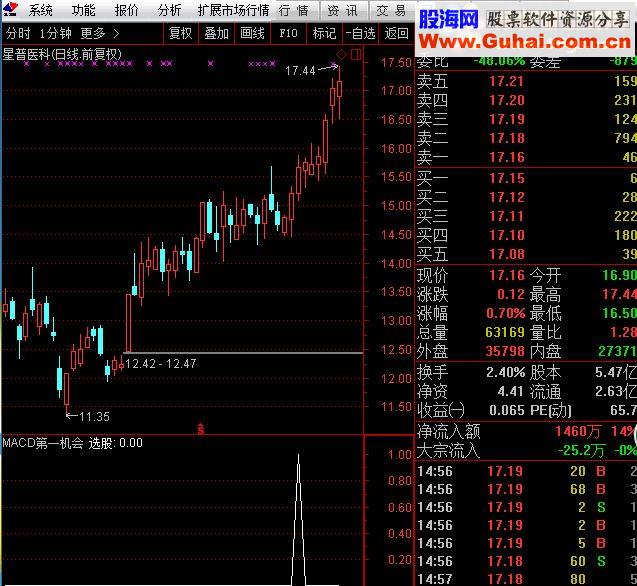Click the 卖四 price 17.20
637x586 pixels.
pyautogui.click(x=507, y=100)
